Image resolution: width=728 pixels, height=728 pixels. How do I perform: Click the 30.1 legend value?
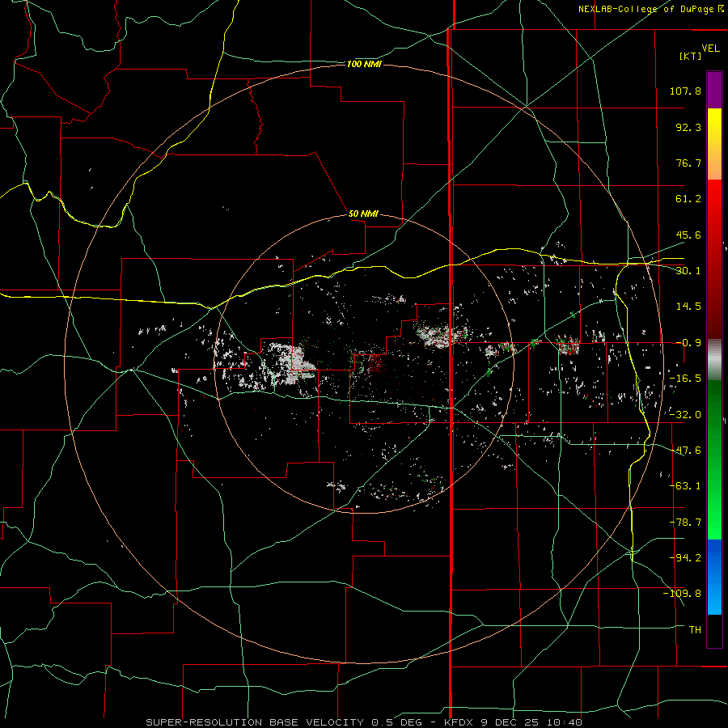tap(688, 271)
